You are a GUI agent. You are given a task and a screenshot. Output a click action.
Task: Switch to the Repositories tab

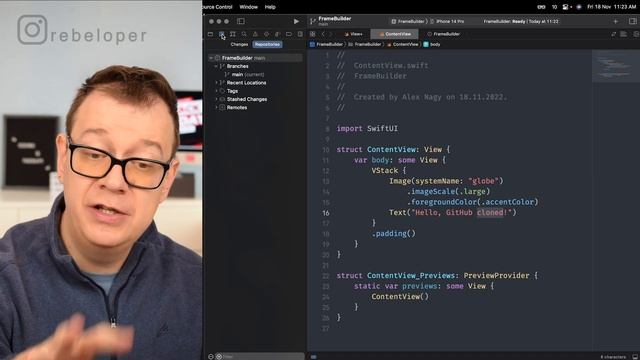click(x=267, y=44)
